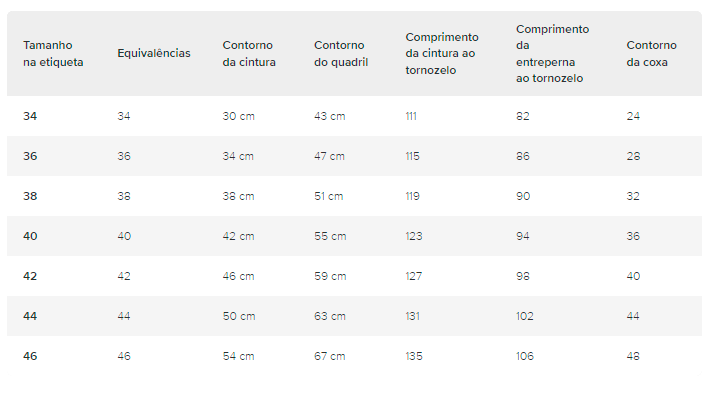Click the '102' inseam length value
This screenshot has width=705, height=405.
pyautogui.click(x=524, y=316)
